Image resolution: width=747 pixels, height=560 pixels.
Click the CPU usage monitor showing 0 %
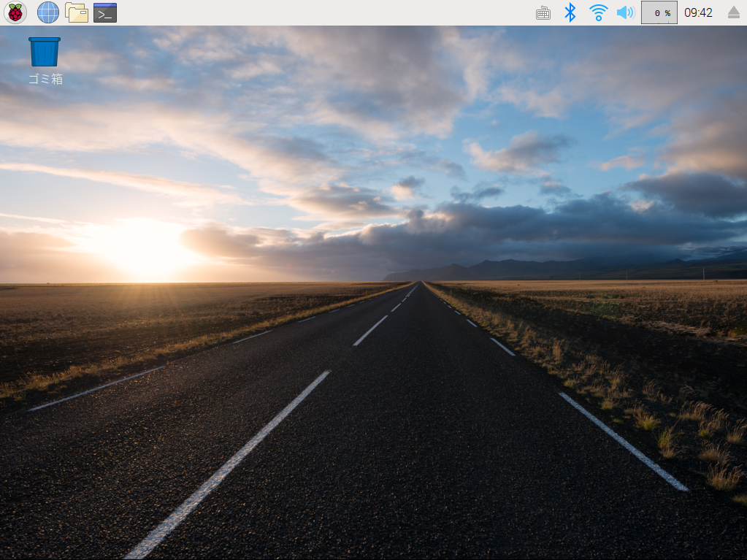[659, 12]
